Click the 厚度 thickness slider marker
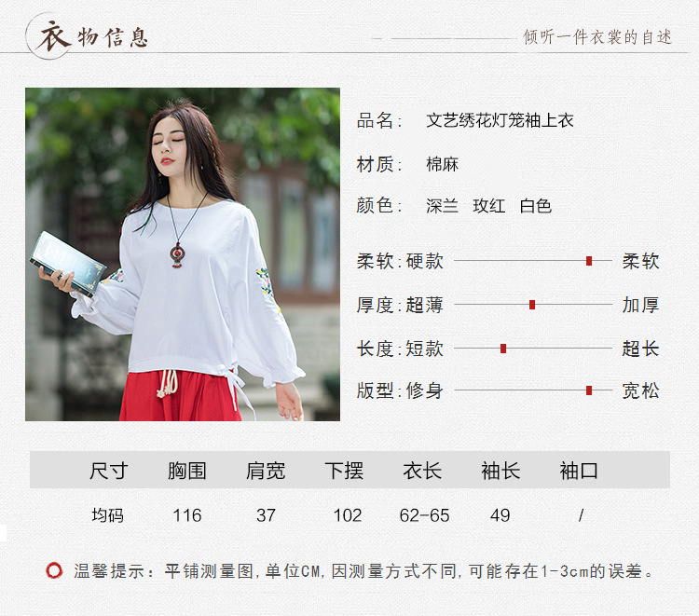 tap(532, 305)
